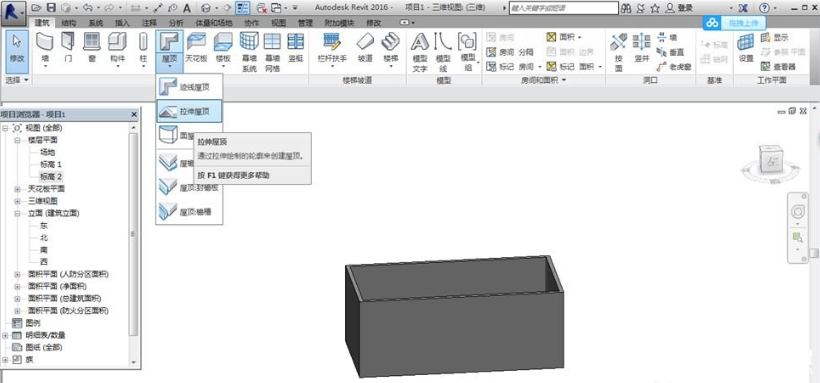
Task: Open the 模型组 model group tool
Action: pos(467,52)
